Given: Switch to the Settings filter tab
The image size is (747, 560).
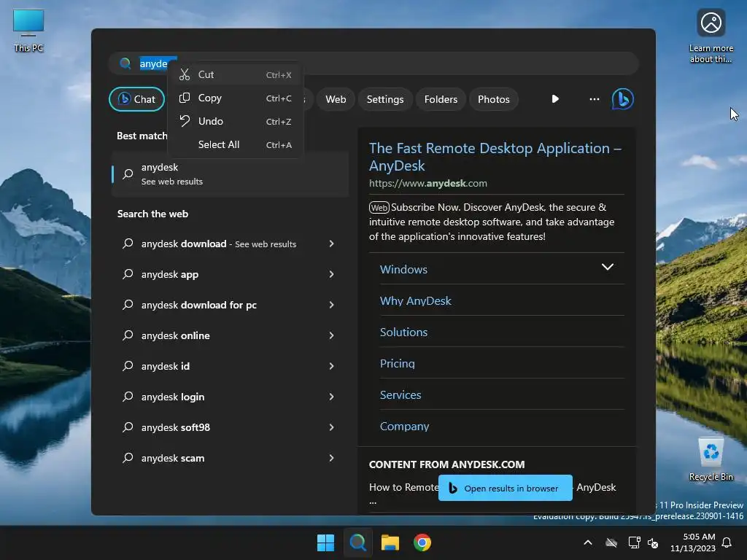Looking at the screenshot, I should (385, 99).
